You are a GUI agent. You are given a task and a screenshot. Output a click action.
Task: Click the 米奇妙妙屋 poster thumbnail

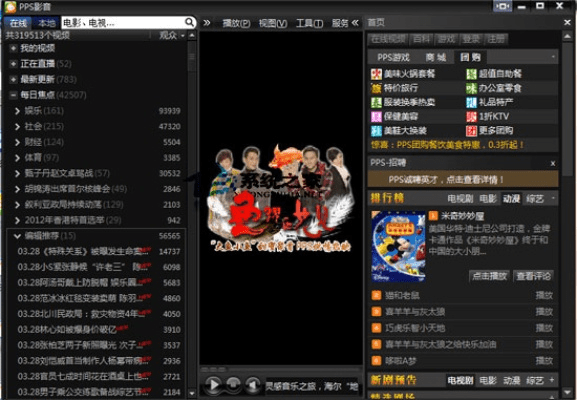pyautogui.click(x=398, y=247)
